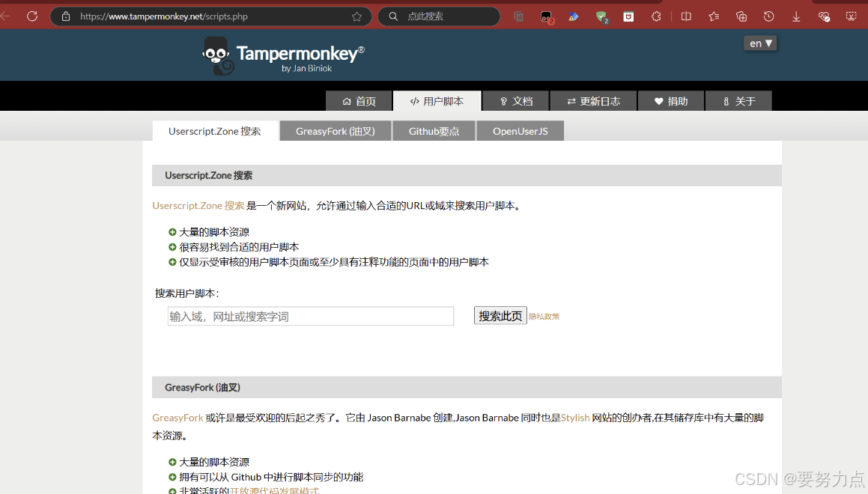This screenshot has height=494, width=868.
Task: Select the 用户脚本 tab
Action: 437,101
